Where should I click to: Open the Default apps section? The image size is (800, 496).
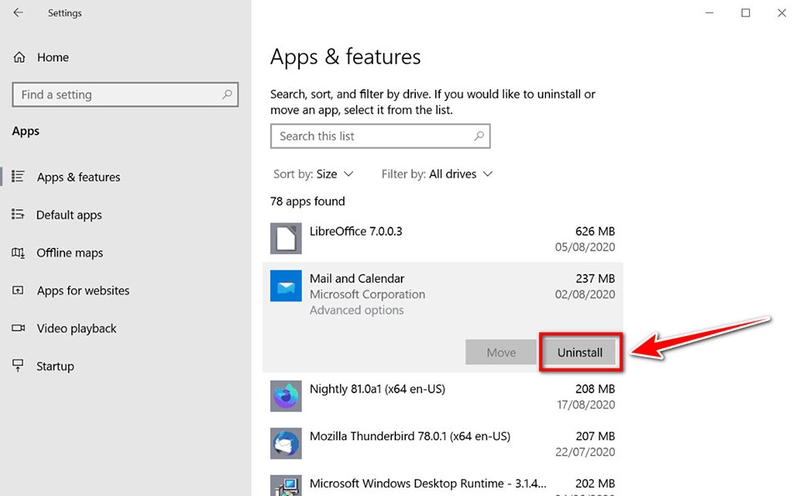click(69, 215)
